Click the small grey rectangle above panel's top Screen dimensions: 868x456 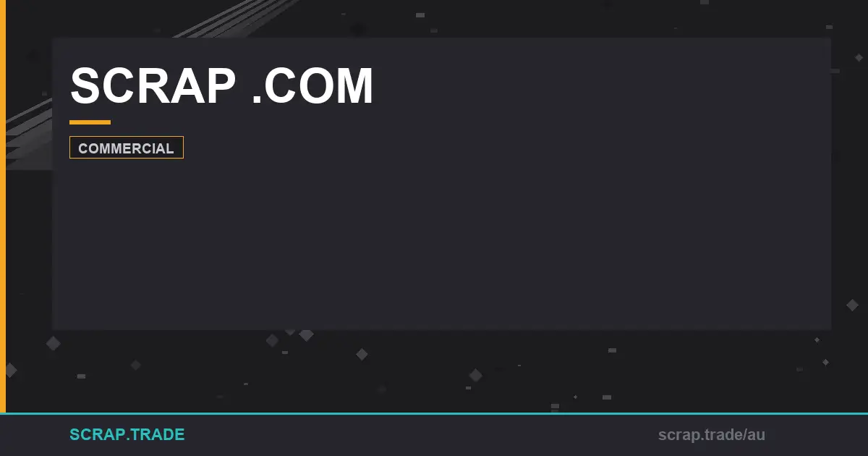[420, 14]
